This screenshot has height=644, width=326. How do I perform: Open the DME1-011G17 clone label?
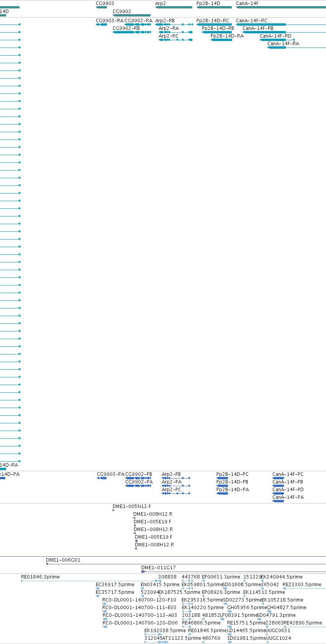pos(159,568)
